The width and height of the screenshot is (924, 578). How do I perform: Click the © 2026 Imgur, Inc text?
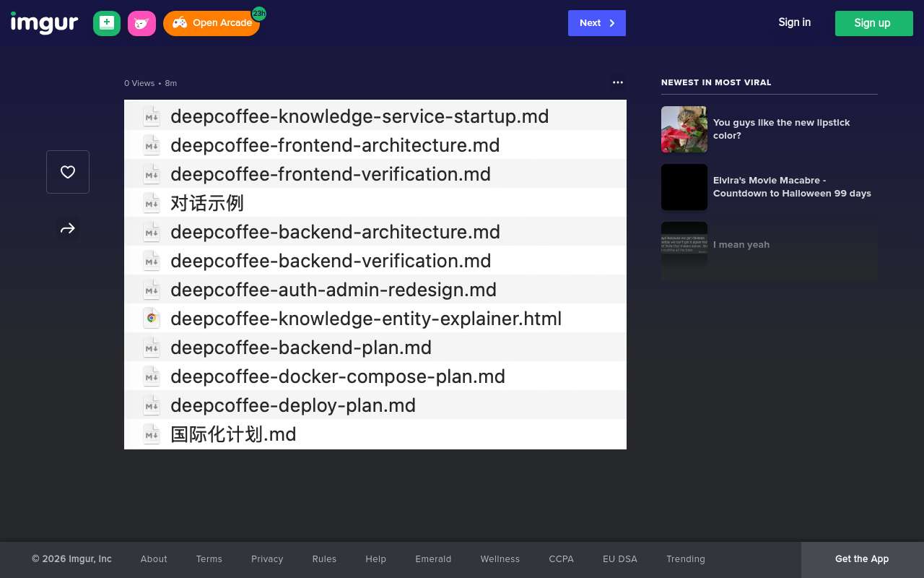[71, 559]
